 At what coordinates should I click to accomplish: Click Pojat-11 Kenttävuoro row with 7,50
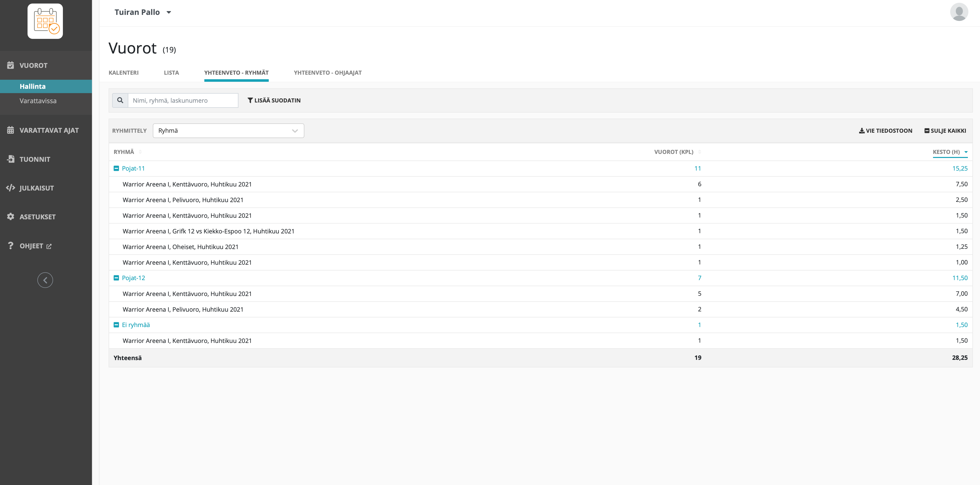tap(541, 184)
